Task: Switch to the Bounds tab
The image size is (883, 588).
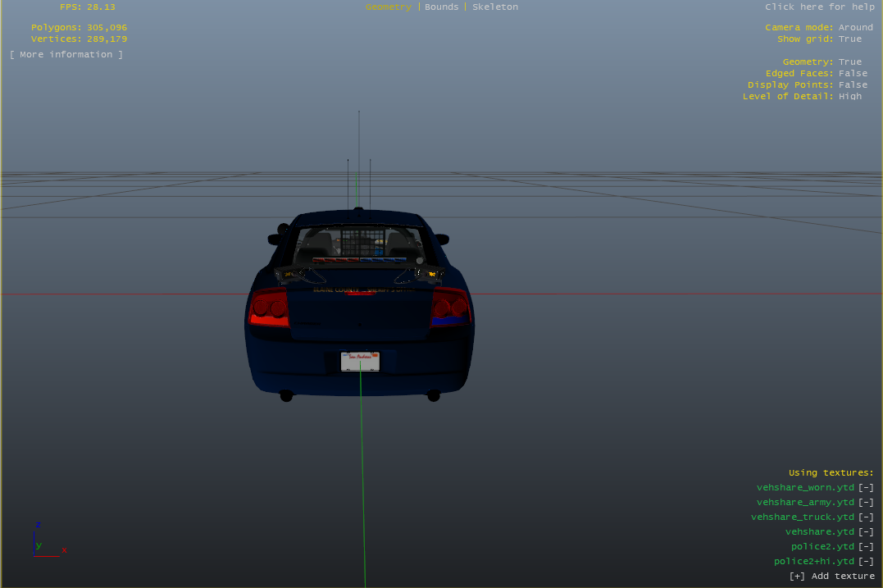Action: (x=441, y=7)
